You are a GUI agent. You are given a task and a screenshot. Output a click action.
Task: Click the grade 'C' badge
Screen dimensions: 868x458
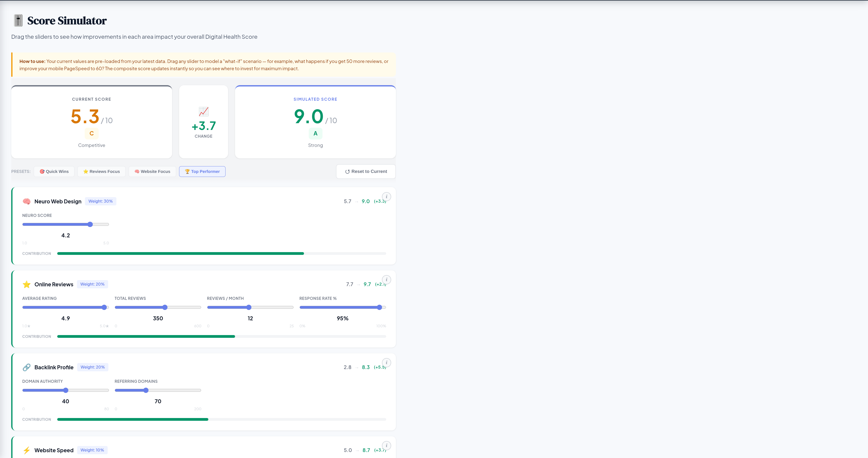(x=92, y=133)
